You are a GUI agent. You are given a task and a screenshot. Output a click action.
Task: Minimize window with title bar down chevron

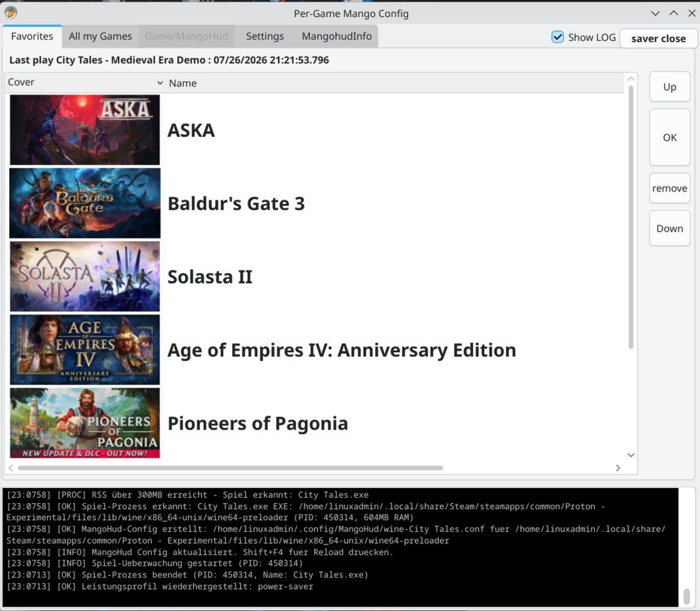(x=655, y=13)
